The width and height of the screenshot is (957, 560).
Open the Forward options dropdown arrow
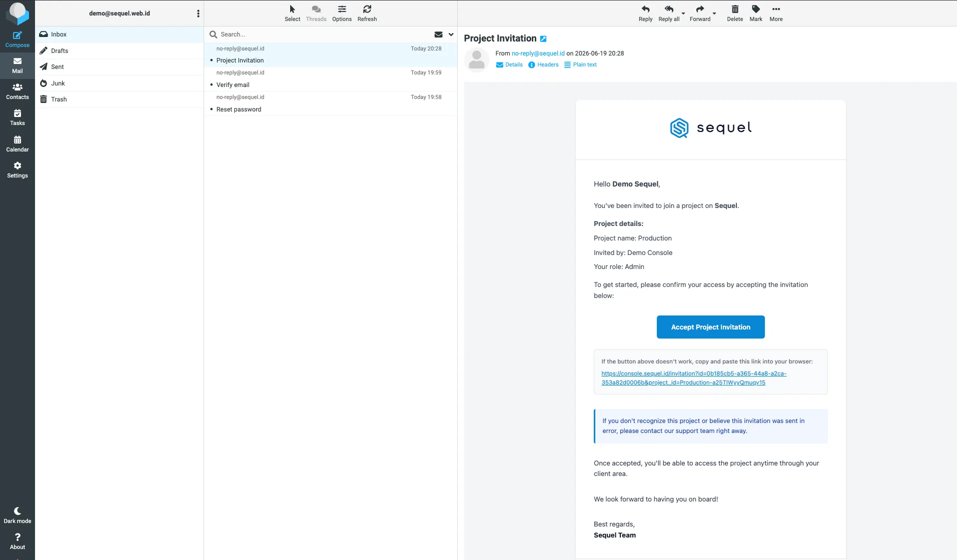[714, 14]
